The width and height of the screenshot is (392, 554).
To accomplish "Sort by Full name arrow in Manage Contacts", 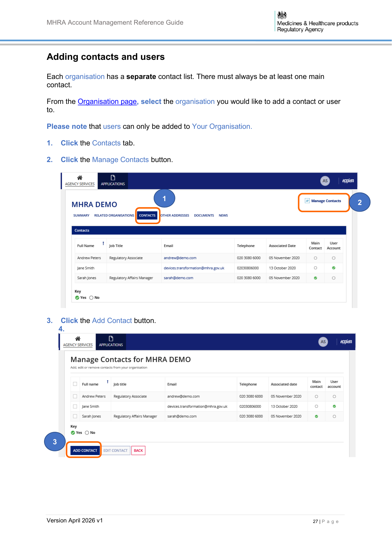I will [108, 382].
